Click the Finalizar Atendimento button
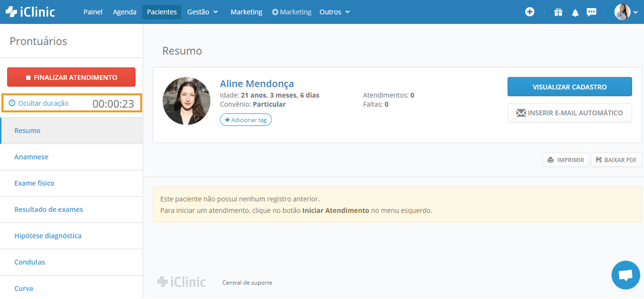Screen dimensions: 644x299 pyautogui.click(x=71, y=76)
